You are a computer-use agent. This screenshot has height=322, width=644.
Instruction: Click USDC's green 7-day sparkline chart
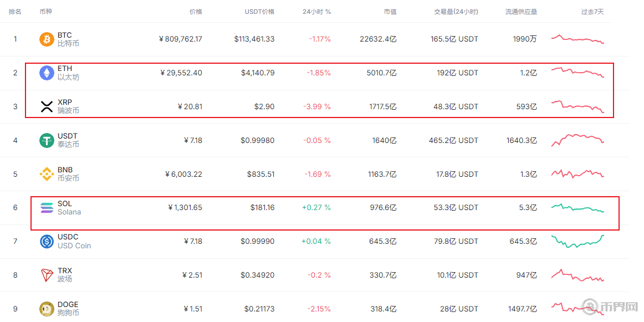pyautogui.click(x=577, y=241)
